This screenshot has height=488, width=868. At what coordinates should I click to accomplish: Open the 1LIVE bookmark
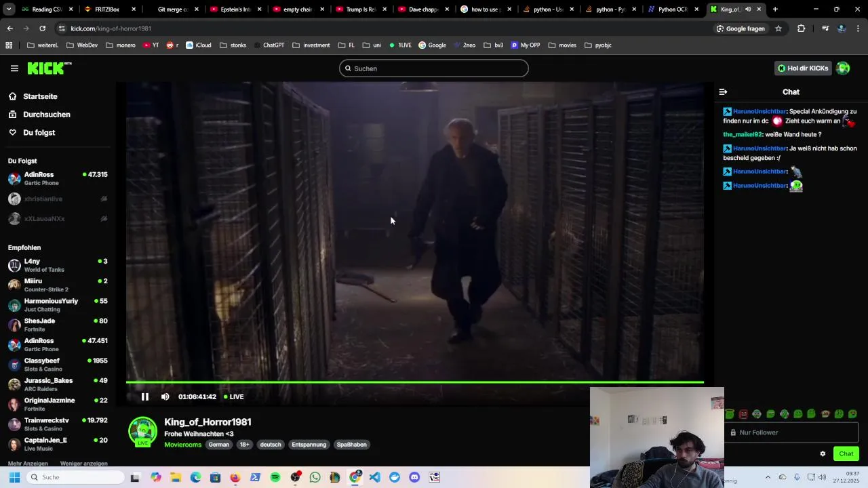point(400,45)
